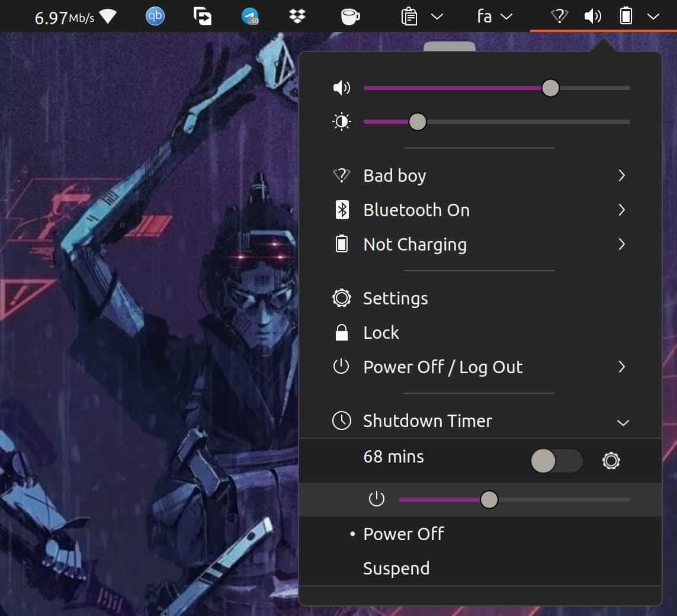Adjust the volume slider
Screen dimensions: 677x616
(496, 88)
